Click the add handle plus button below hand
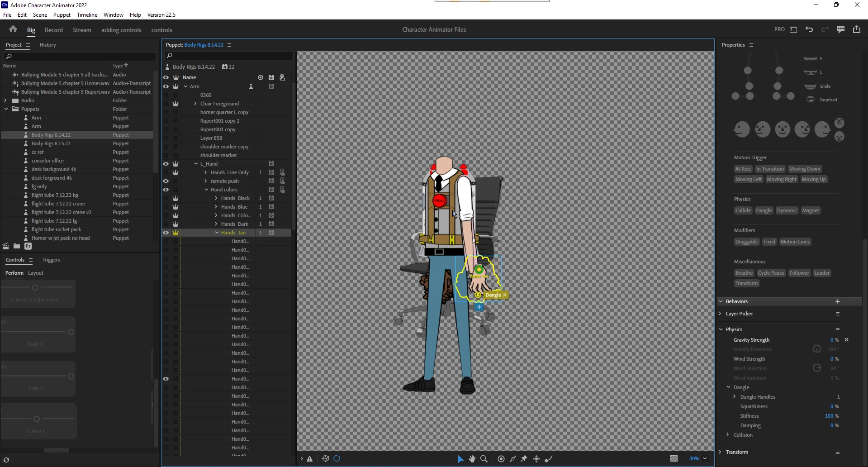This screenshot has width=868, height=467. (479, 307)
